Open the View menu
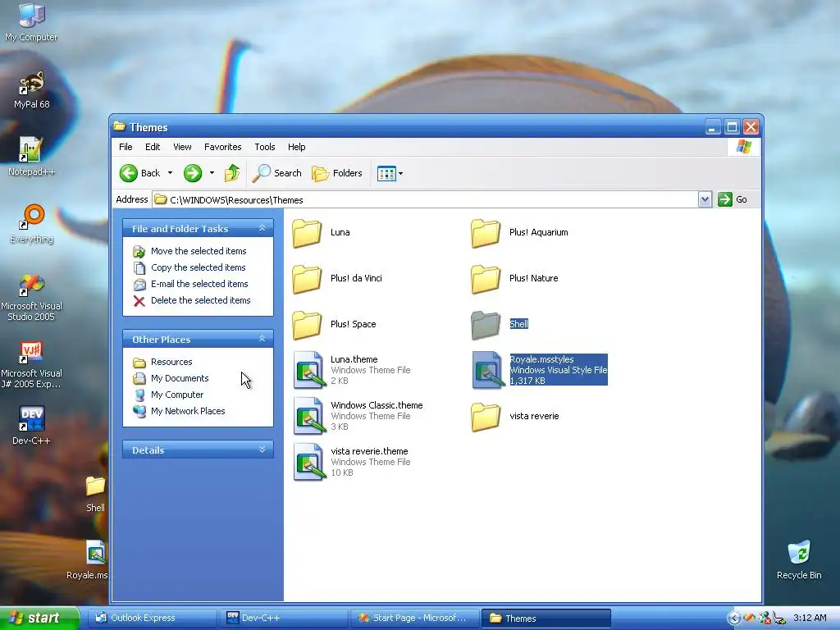This screenshot has width=840, height=630. [182, 147]
